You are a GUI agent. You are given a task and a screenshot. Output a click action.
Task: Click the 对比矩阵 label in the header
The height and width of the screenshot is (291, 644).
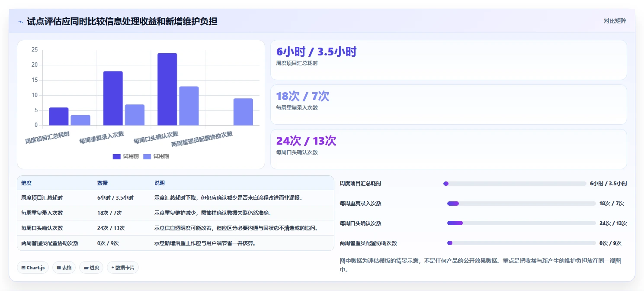pos(615,21)
